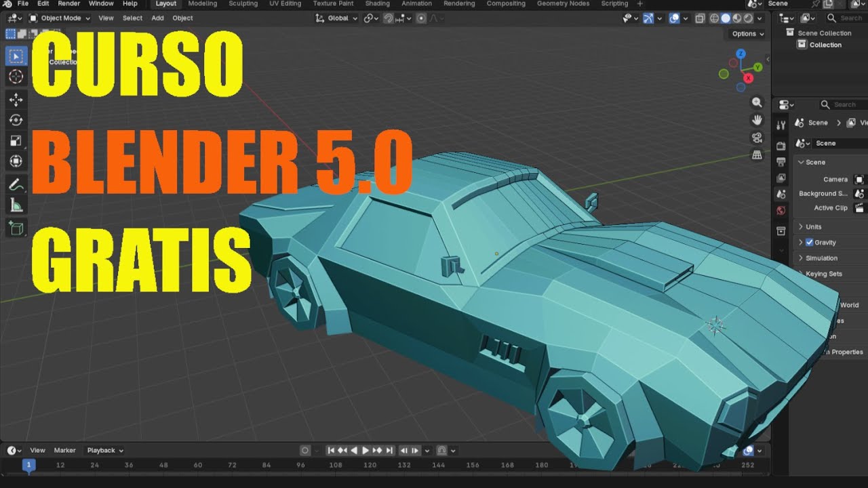This screenshot has width=868, height=488.
Task: Add a new workspace with plus button
Action: coord(639,3)
